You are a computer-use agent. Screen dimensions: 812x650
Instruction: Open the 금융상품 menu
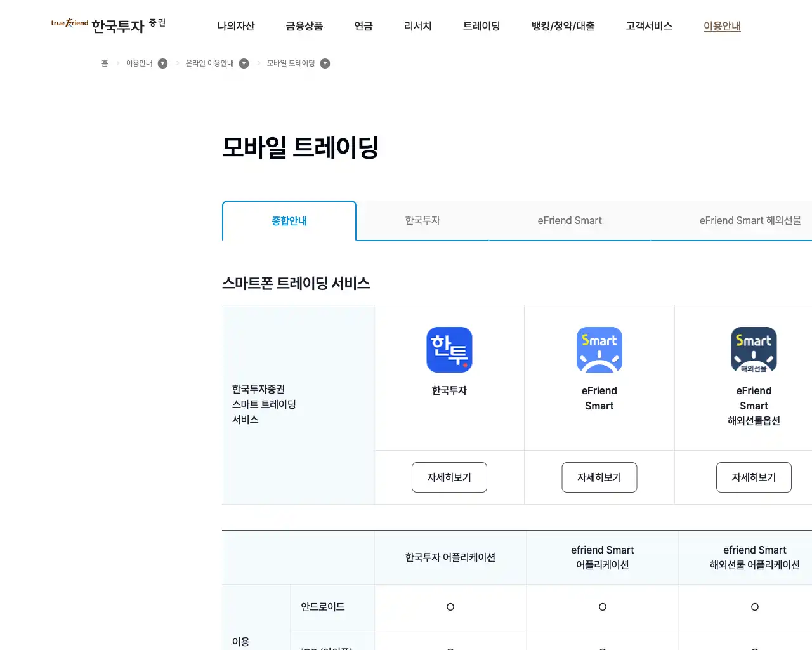click(304, 26)
